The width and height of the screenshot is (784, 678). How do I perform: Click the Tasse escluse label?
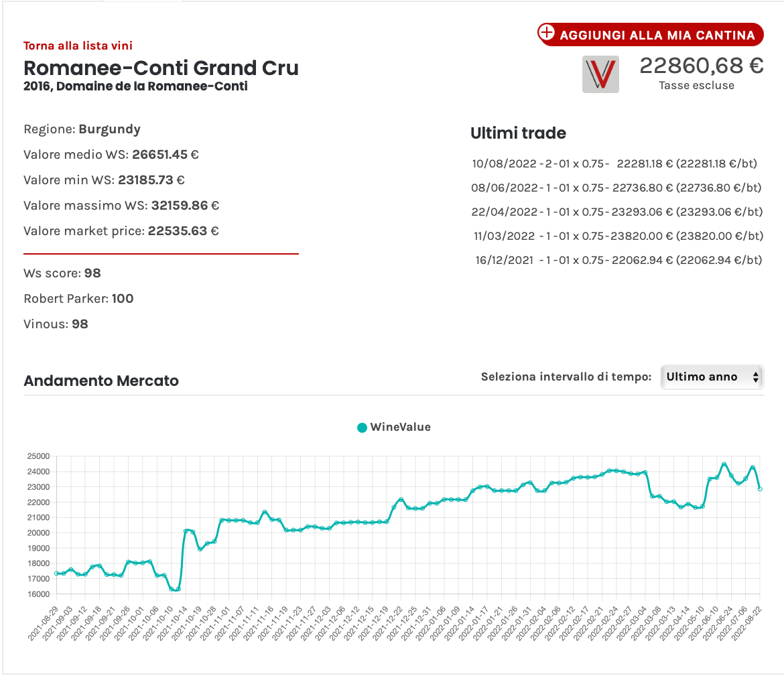pos(696,86)
